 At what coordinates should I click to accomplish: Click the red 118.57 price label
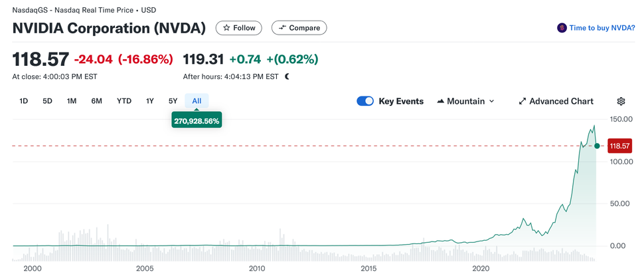pyautogui.click(x=619, y=146)
